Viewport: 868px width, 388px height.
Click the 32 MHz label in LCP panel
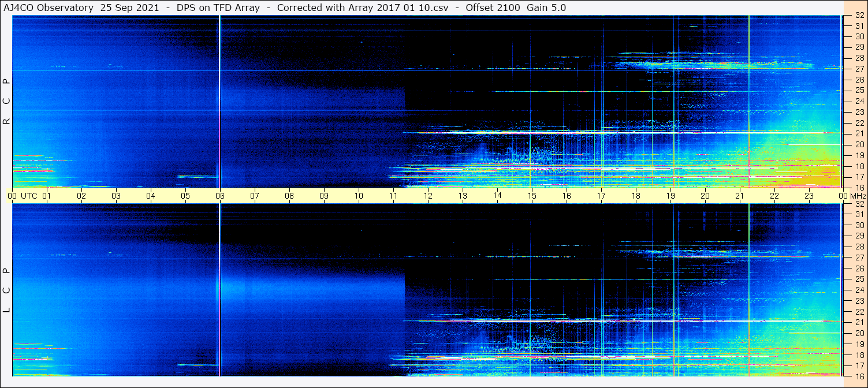tap(859, 204)
